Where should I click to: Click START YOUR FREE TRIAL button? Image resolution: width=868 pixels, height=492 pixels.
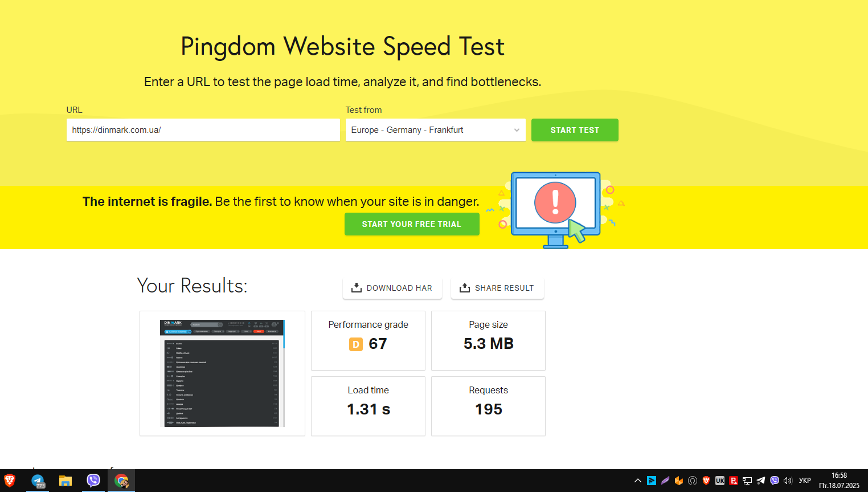pos(412,224)
